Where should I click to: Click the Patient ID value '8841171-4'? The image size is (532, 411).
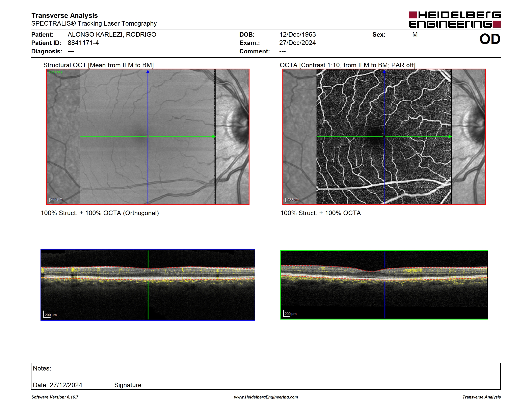(83, 43)
